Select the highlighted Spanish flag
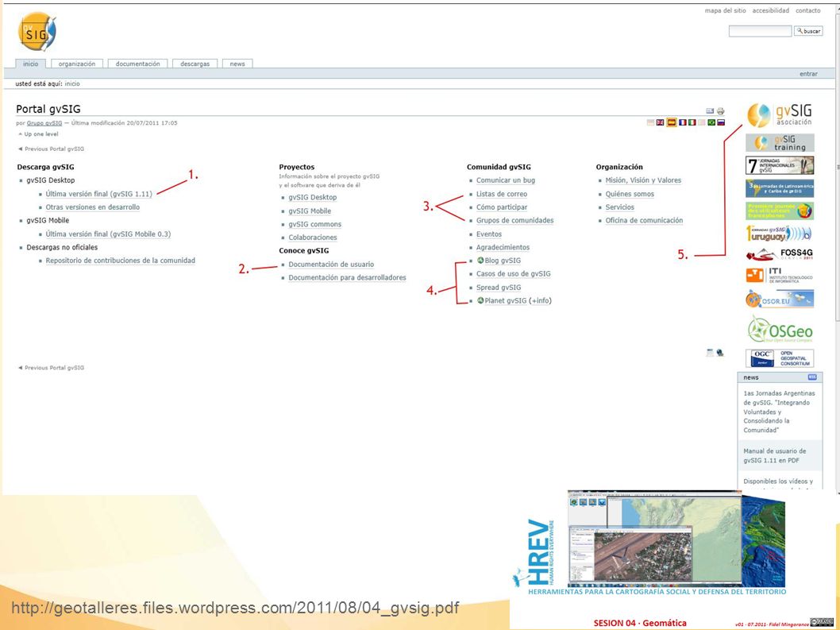 [671, 123]
